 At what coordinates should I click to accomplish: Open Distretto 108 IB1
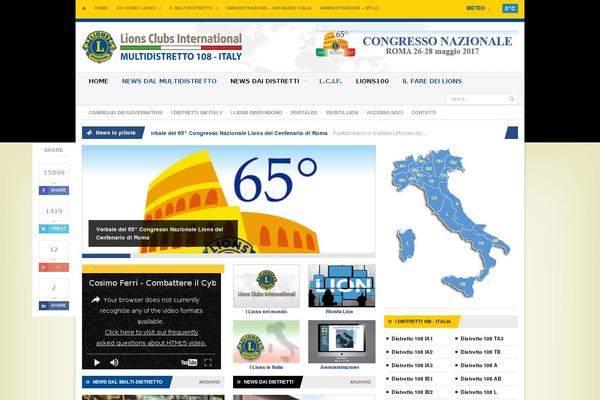(412, 379)
